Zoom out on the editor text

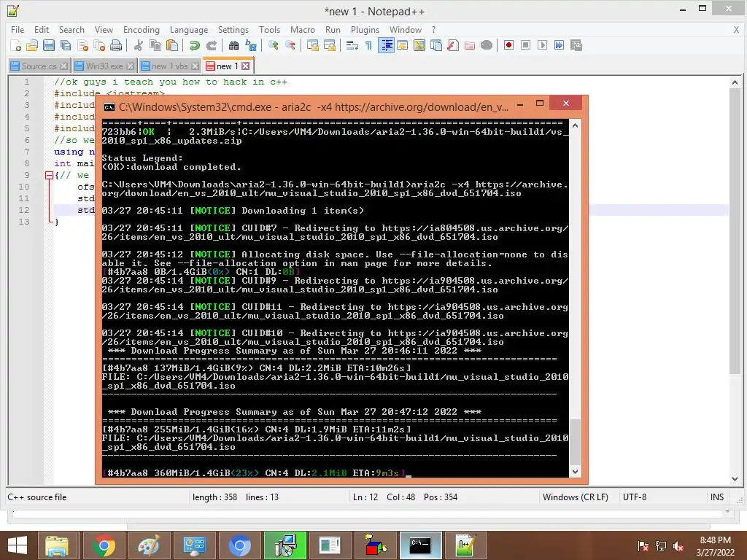pos(290,45)
